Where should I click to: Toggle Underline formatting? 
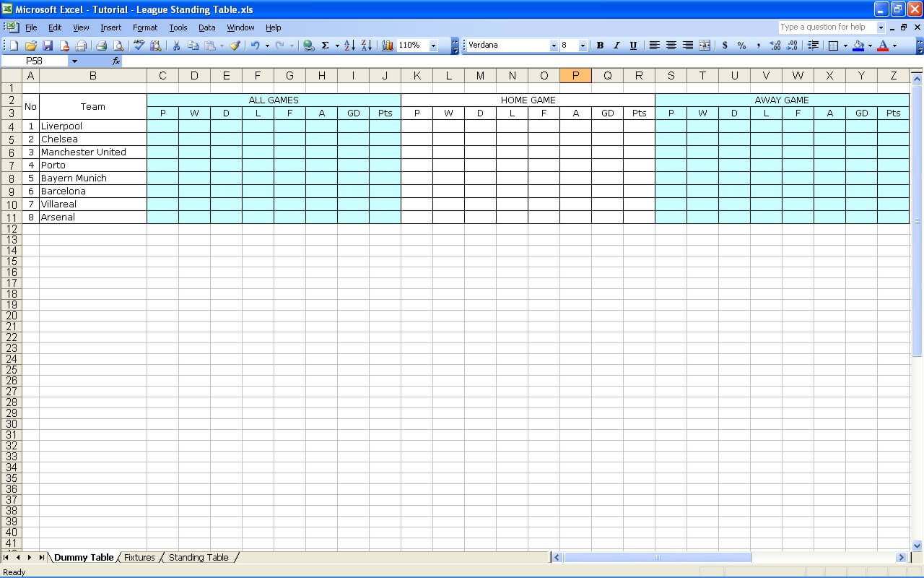633,46
